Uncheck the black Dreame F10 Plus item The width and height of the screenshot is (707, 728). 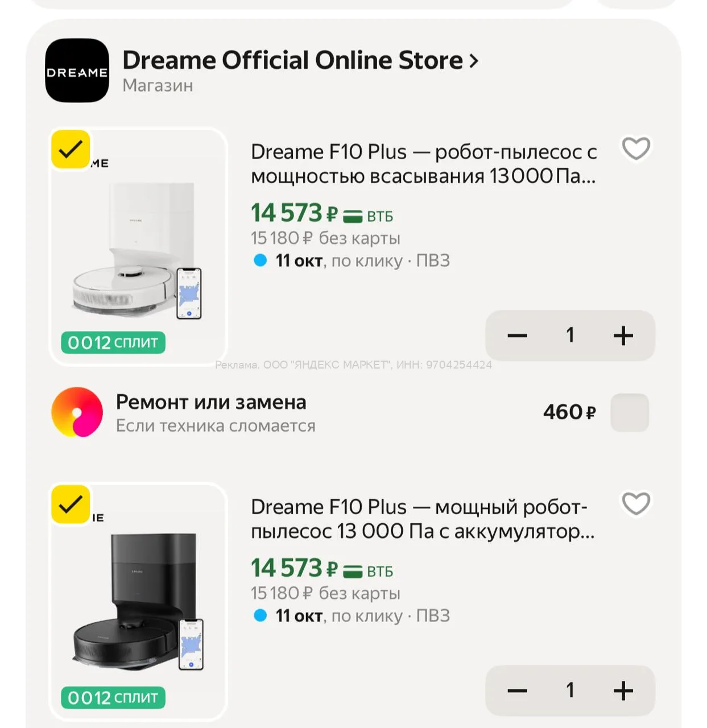tap(71, 504)
